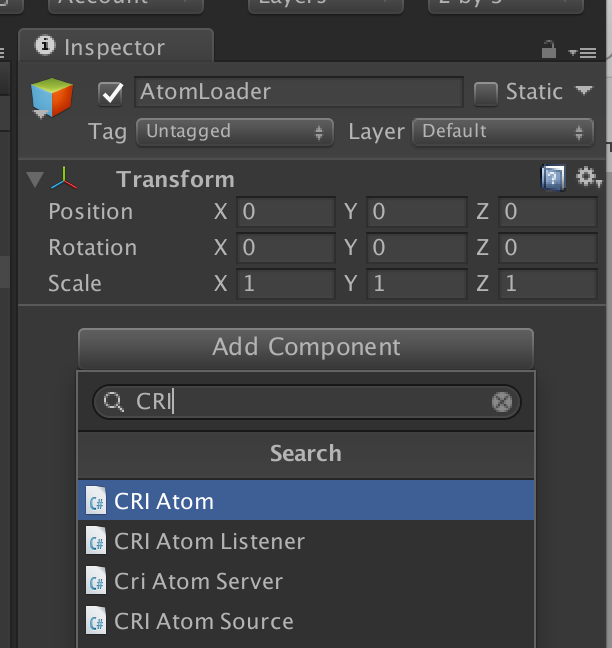Collapse the Transform component foldout
Image resolution: width=612 pixels, height=648 pixels.
tap(35, 179)
